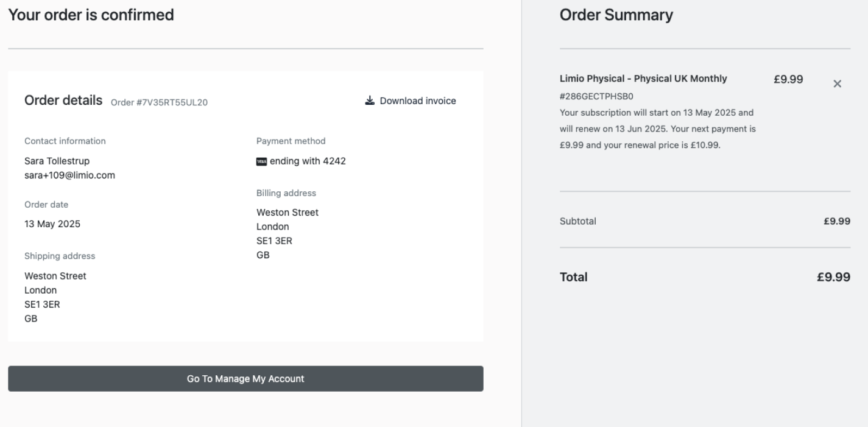This screenshot has height=427, width=868.
Task: Click the Limio Physical UK Monthly title
Action: pos(643,79)
